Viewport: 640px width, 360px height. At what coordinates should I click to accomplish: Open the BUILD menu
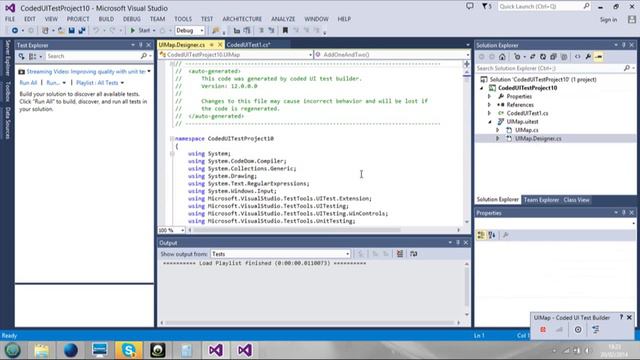(106, 19)
